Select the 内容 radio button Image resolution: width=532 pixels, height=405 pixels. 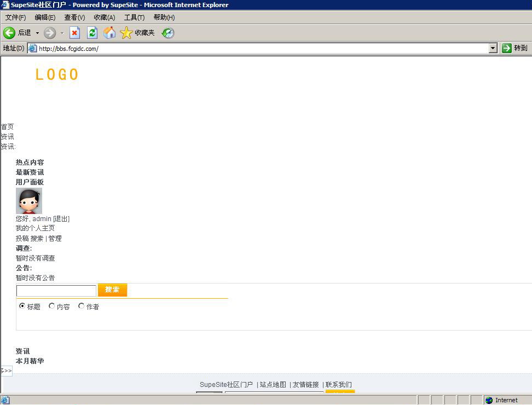51,306
